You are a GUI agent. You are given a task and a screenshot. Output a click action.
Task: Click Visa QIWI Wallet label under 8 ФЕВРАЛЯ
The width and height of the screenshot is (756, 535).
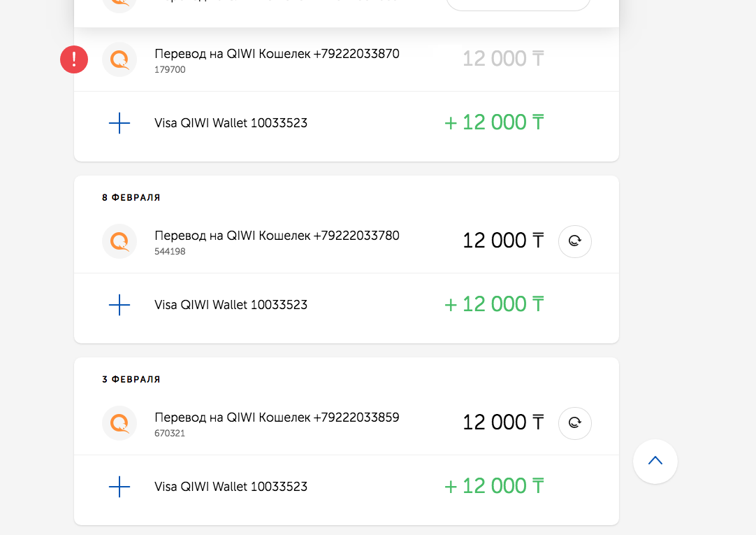(x=231, y=305)
